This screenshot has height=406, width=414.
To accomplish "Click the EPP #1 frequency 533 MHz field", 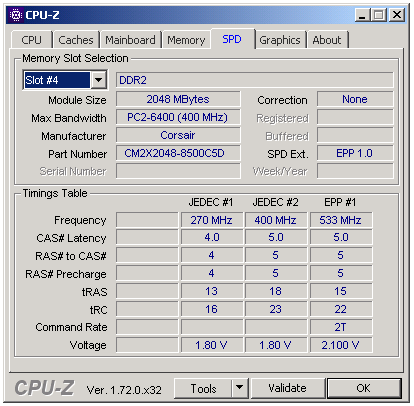I will tap(341, 220).
